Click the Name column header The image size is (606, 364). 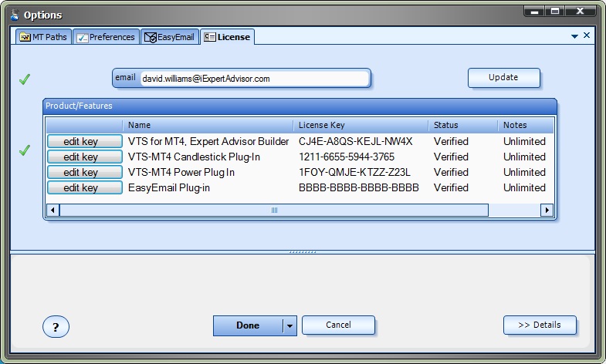(208, 125)
